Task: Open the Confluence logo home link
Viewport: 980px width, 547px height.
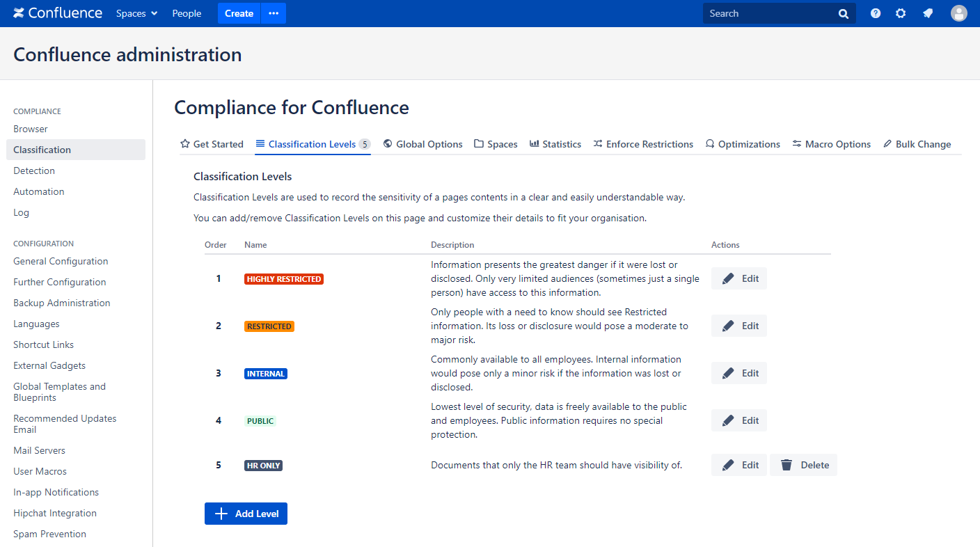Action: point(58,13)
